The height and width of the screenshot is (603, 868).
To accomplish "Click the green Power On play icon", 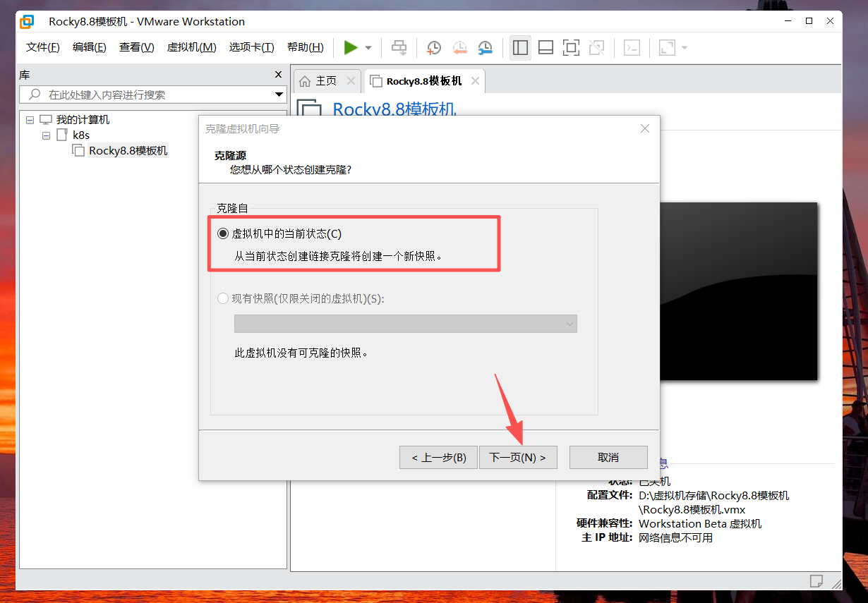I will [x=351, y=47].
